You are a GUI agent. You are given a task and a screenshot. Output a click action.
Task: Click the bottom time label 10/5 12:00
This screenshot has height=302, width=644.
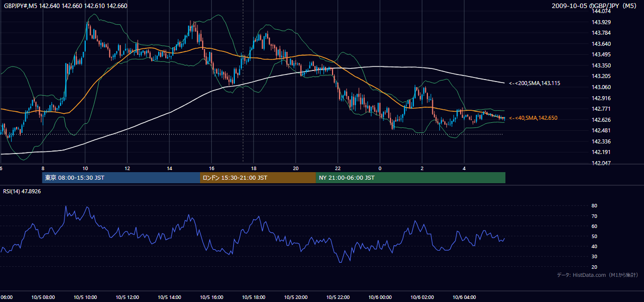point(127,297)
